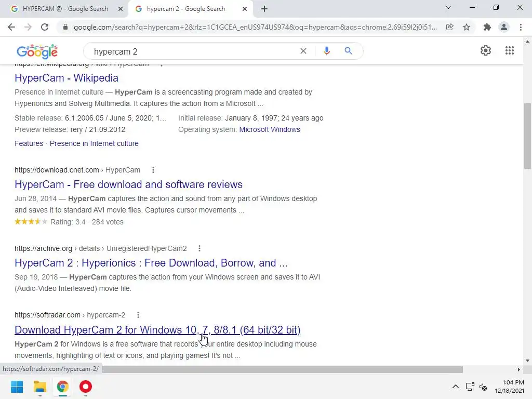Image resolution: width=532 pixels, height=399 pixels.
Task: Open softradar.com result options menu
Action: click(138, 315)
